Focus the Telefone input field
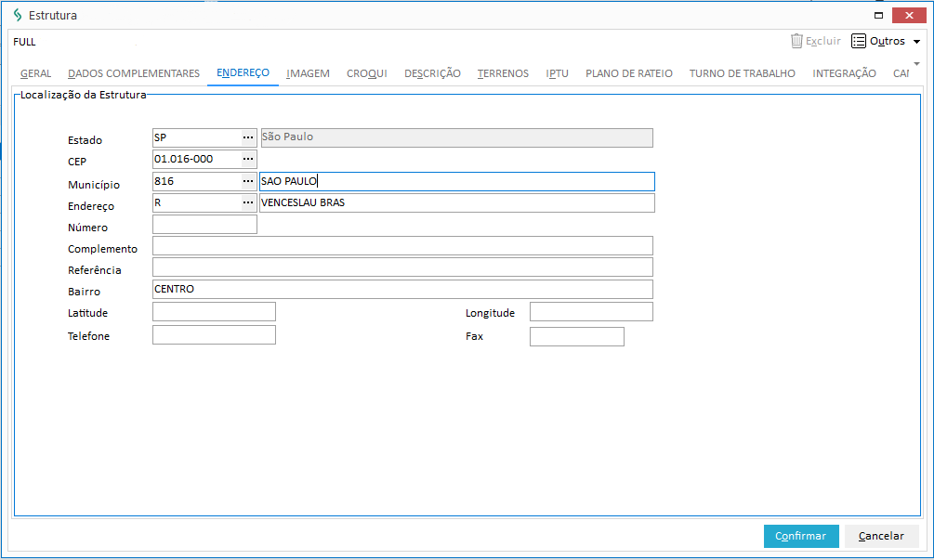Screen dimensions: 934x560 click(214, 334)
